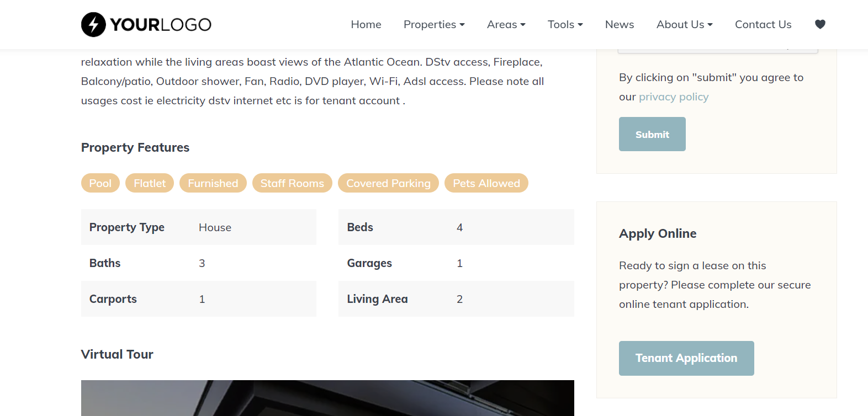
Task: Click the Beds label
Action: [360, 227]
